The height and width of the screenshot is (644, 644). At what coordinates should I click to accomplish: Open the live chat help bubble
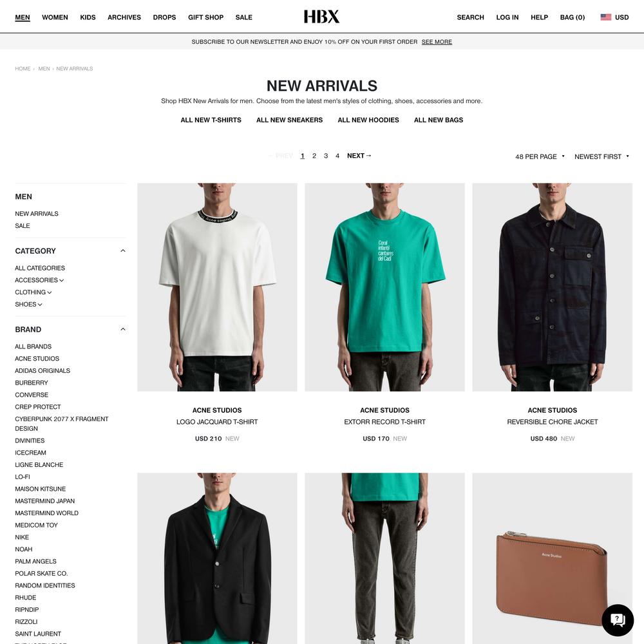618,620
